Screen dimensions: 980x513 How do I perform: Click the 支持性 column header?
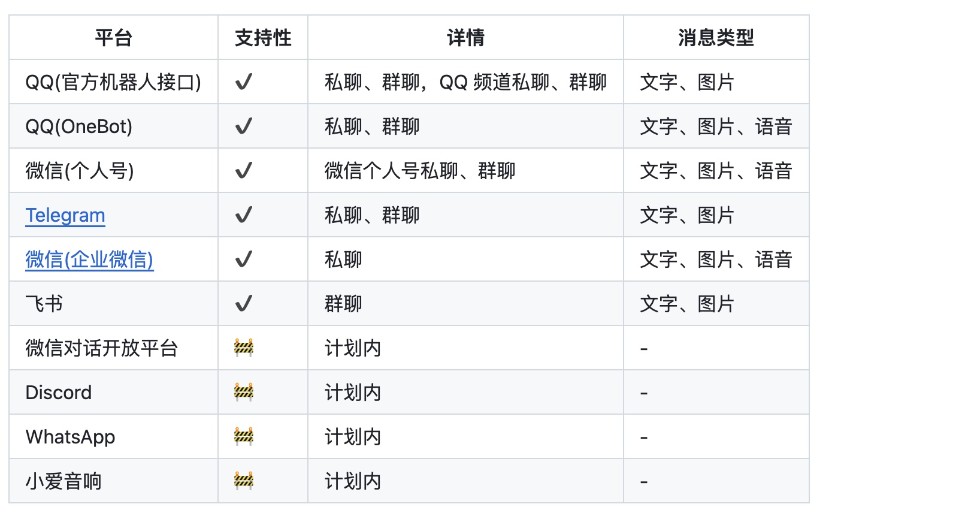click(x=263, y=38)
